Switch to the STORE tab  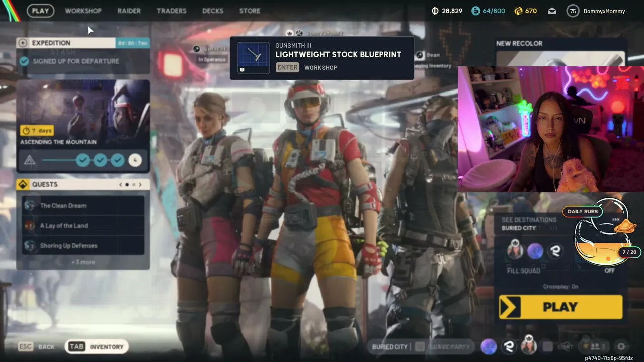click(x=250, y=11)
